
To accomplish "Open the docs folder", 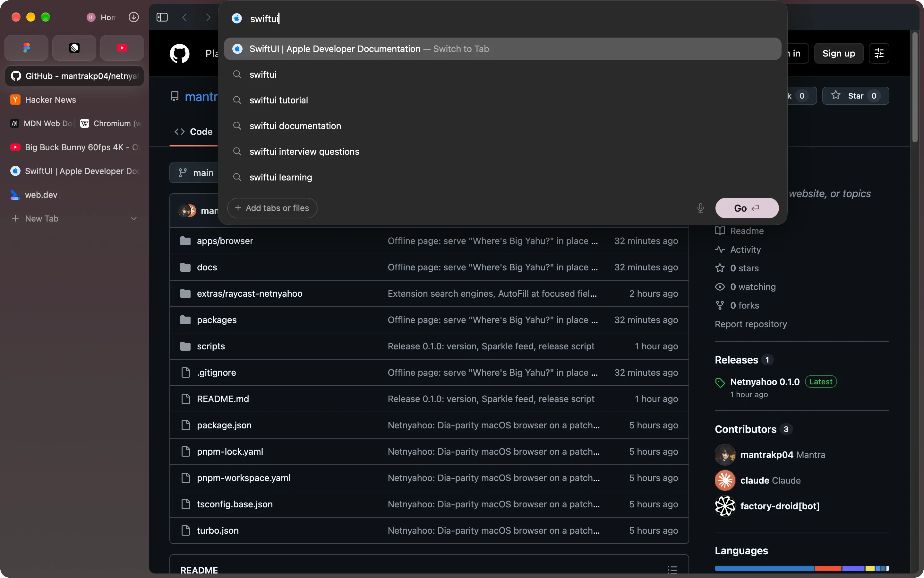I will pos(207,267).
